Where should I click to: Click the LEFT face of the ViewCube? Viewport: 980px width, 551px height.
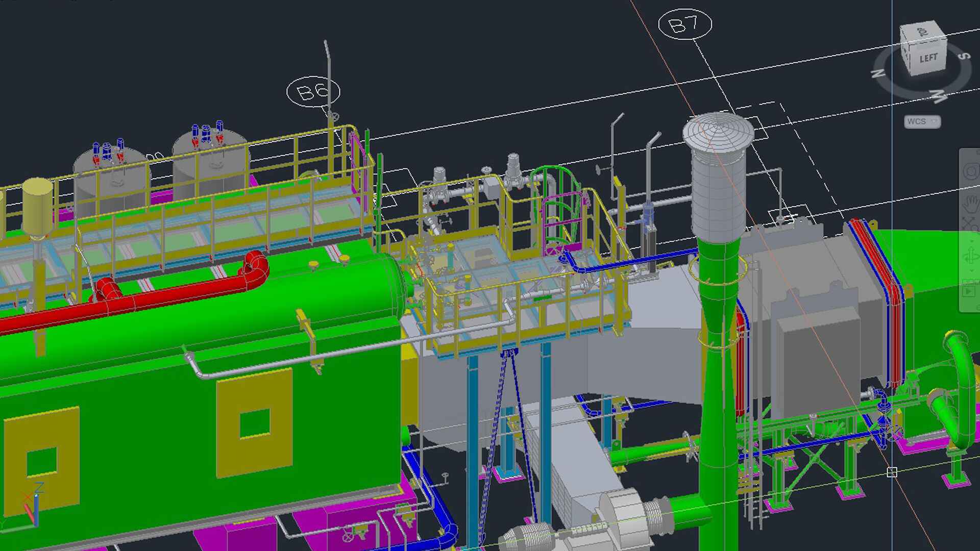pos(927,58)
